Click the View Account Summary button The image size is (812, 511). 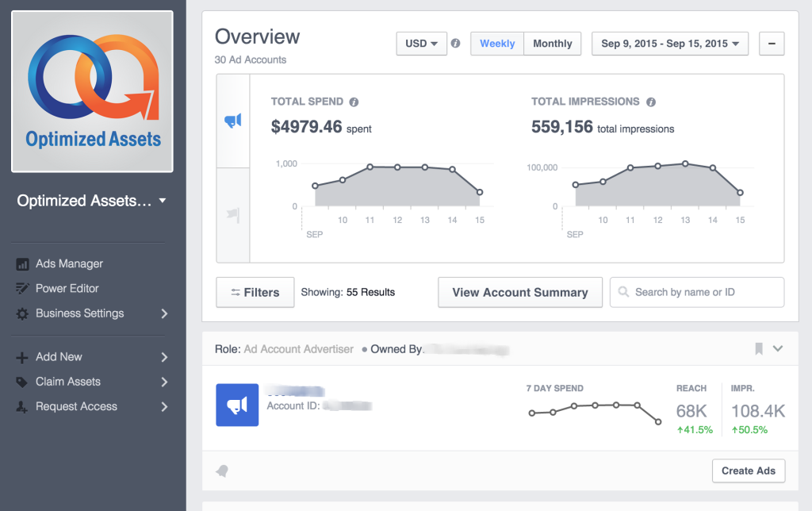[x=520, y=292]
